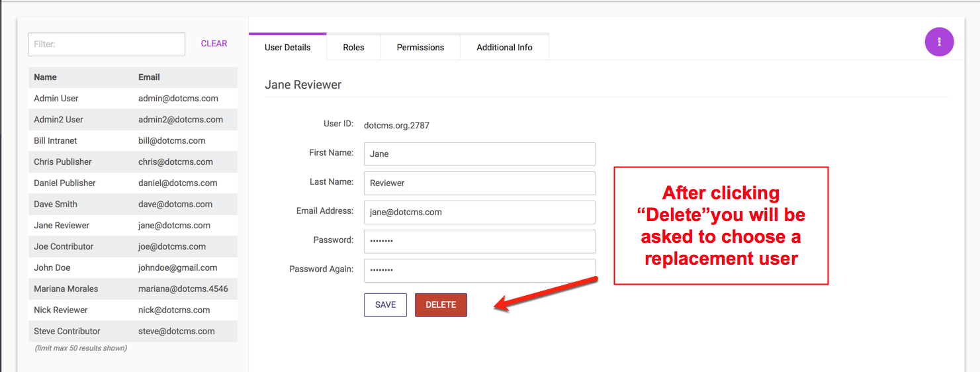Viewport: 980px width, 372px height.
Task: Clear the user filter
Action: point(214,44)
